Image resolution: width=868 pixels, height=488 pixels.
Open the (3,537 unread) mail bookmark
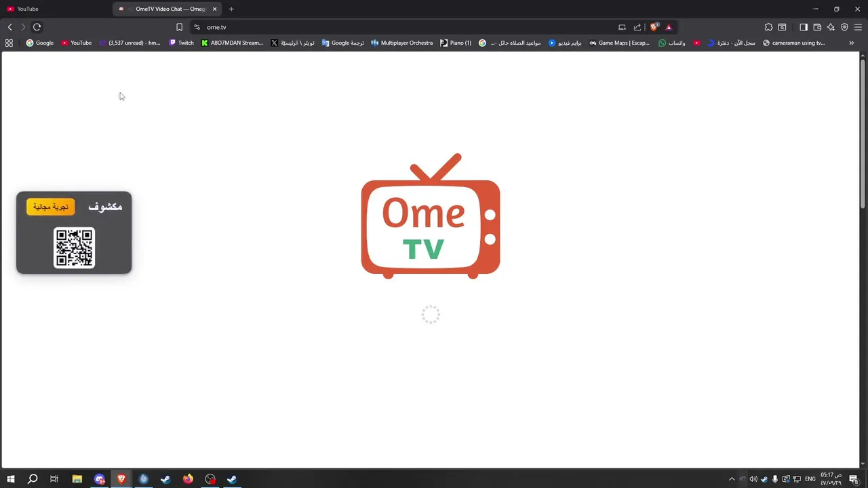click(x=130, y=43)
